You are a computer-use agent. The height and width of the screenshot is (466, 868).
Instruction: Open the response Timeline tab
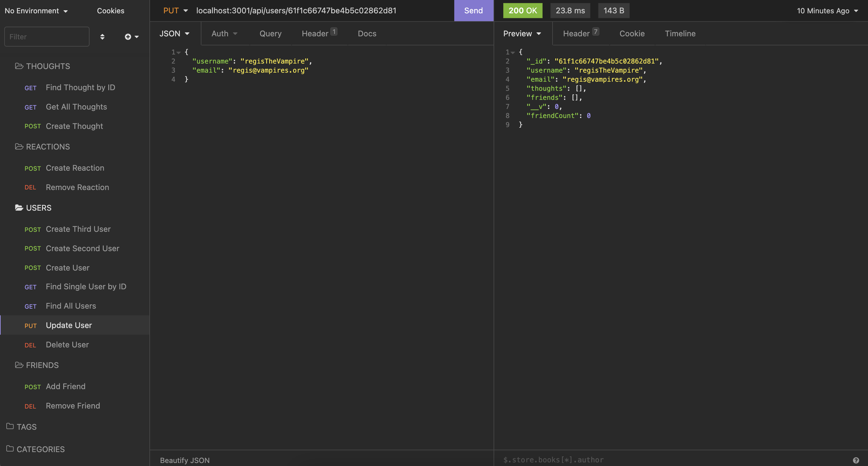click(680, 33)
